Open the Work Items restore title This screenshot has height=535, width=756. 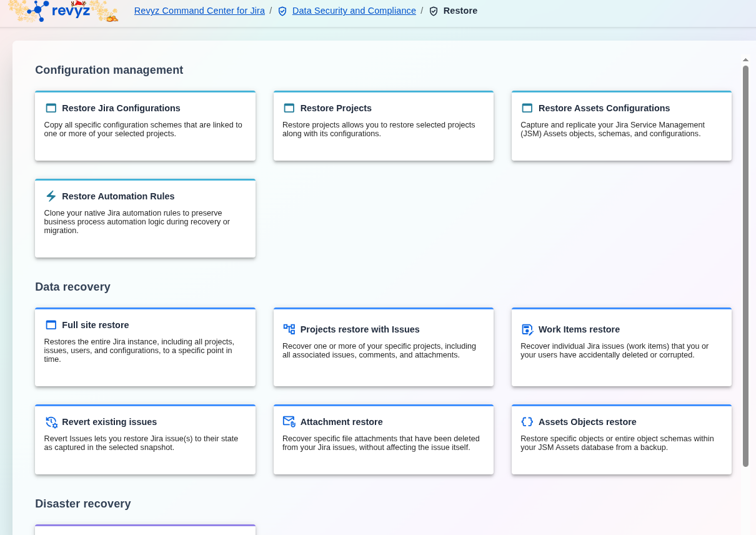tap(579, 329)
